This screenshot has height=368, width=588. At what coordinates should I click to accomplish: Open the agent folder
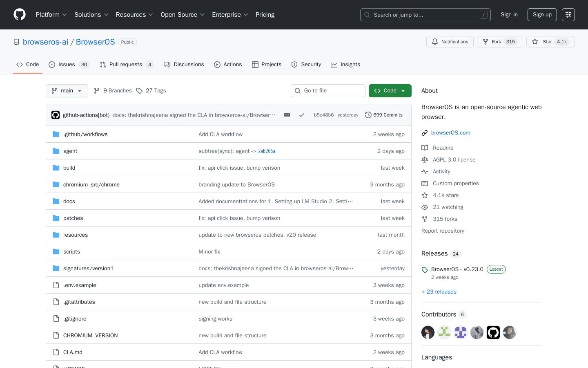[x=70, y=151]
